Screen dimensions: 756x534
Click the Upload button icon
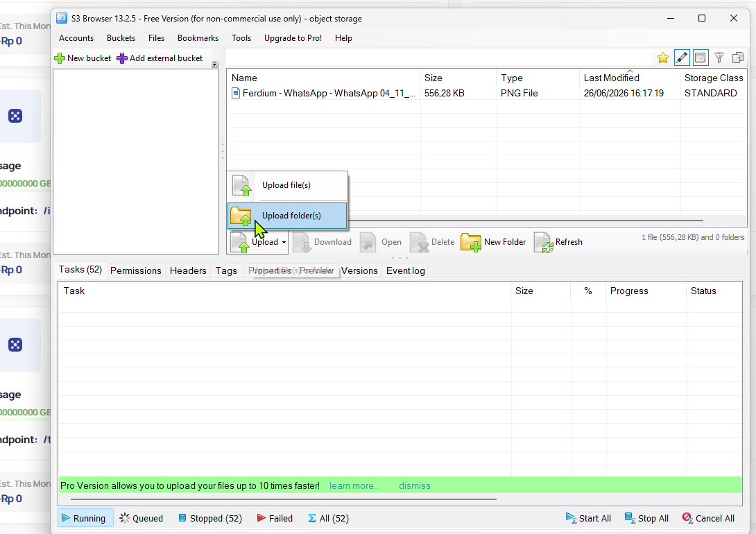pyautogui.click(x=239, y=242)
